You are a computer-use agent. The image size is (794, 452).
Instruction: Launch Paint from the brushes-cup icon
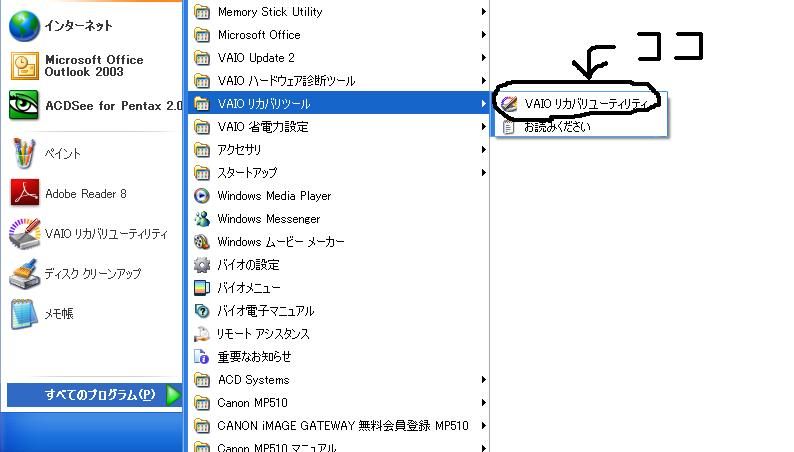(24, 153)
